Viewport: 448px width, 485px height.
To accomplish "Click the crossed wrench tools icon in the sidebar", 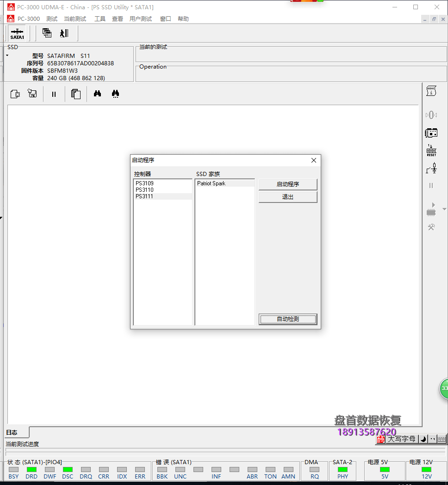I will 431,227.
